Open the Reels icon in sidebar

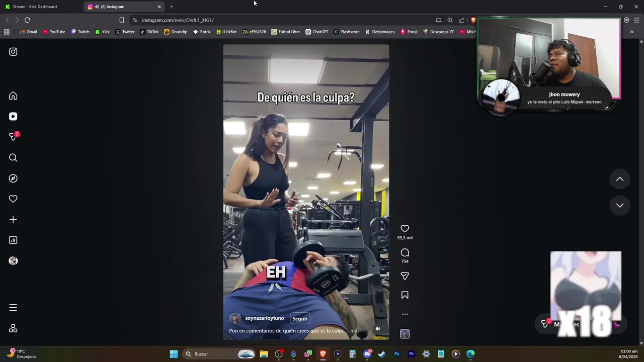[x=13, y=117]
